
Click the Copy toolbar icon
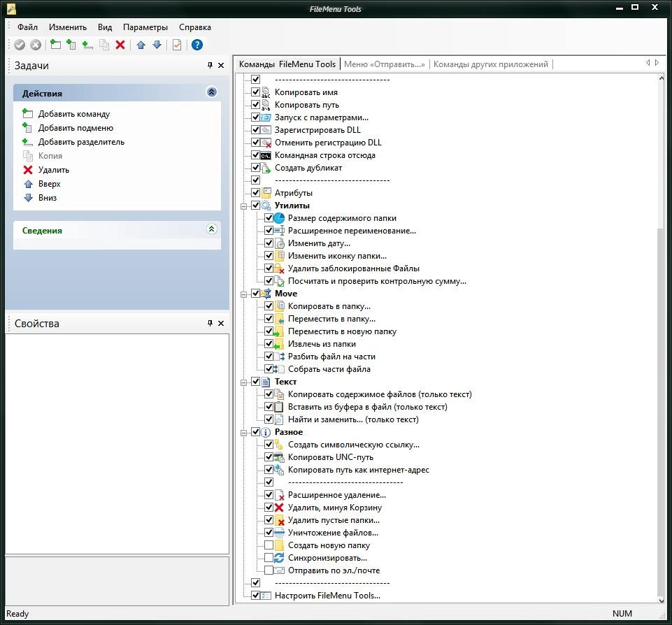point(103,45)
